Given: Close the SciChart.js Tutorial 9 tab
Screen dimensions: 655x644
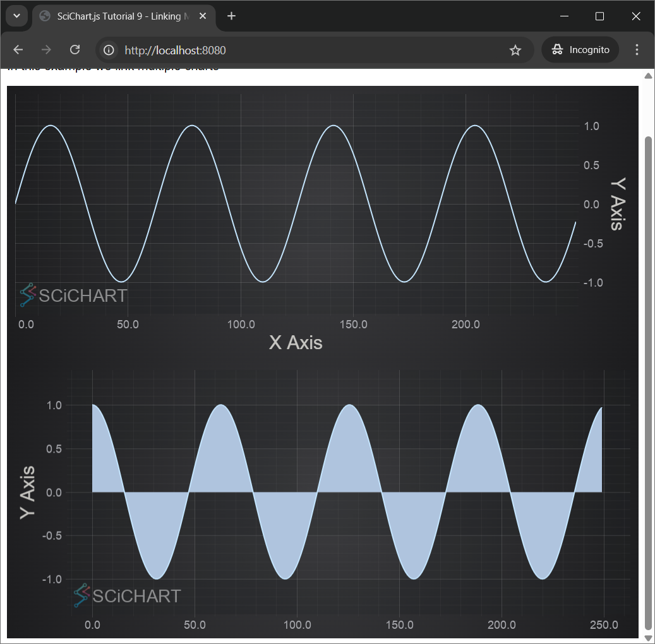Looking at the screenshot, I should (203, 16).
